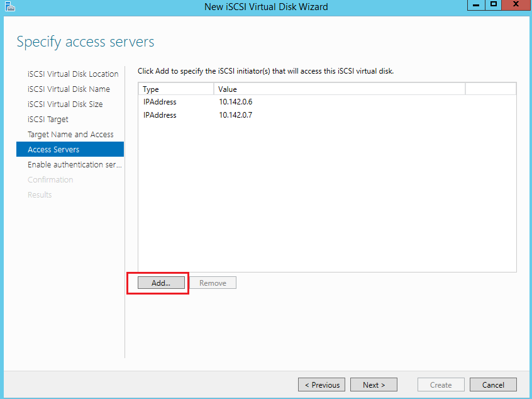Maximize the wizard window
The width and height of the screenshot is (532, 399).
click(x=494, y=5)
